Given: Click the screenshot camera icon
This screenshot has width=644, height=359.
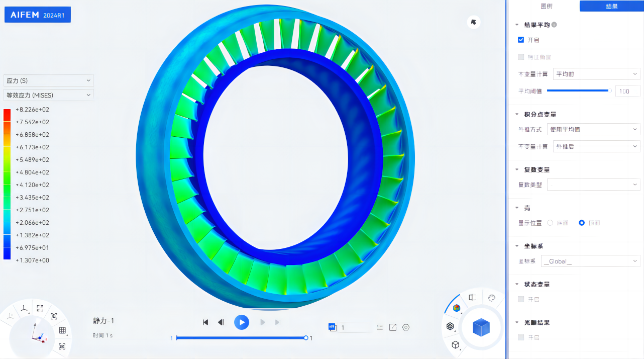Looking at the screenshot, I should [x=62, y=346].
